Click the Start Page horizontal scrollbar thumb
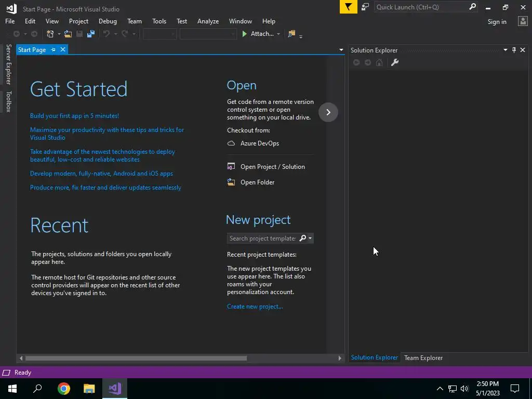The width and height of the screenshot is (532, 399). point(136,358)
